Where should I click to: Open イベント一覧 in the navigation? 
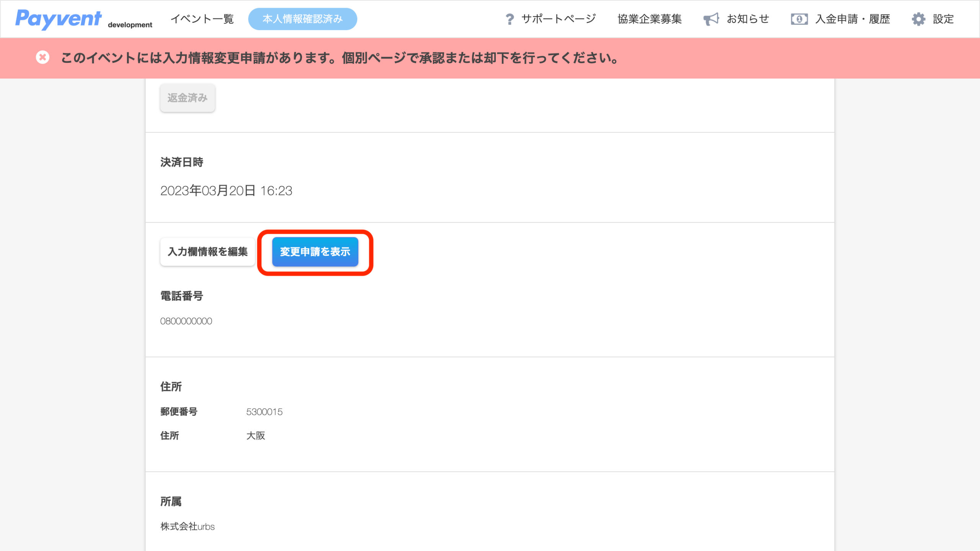202,19
